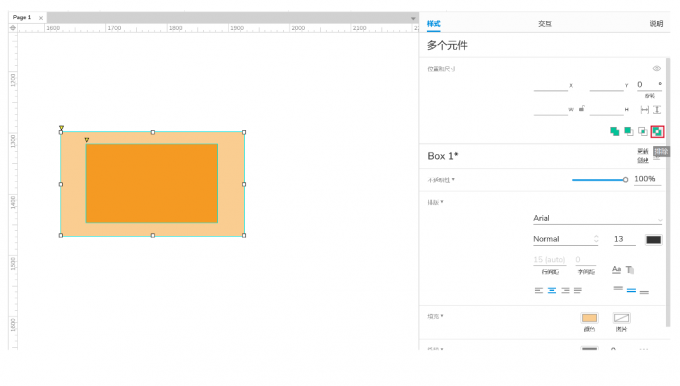Select the inner dark orange rectangle

[152, 183]
